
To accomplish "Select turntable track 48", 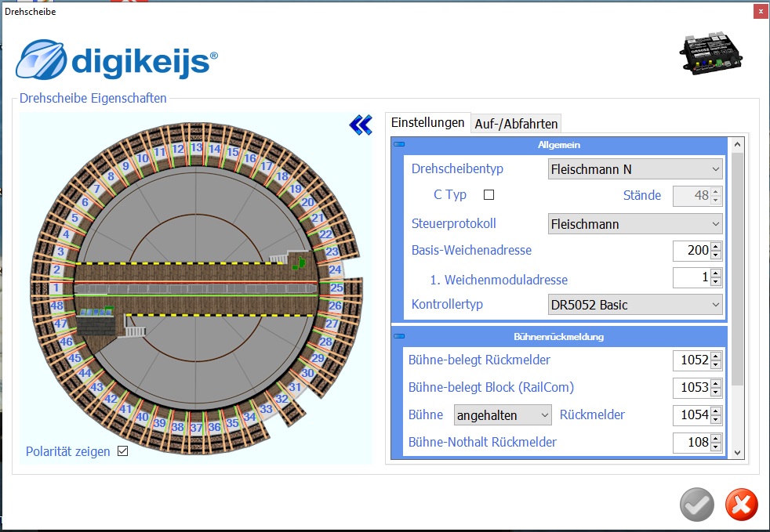I will click(x=57, y=306).
